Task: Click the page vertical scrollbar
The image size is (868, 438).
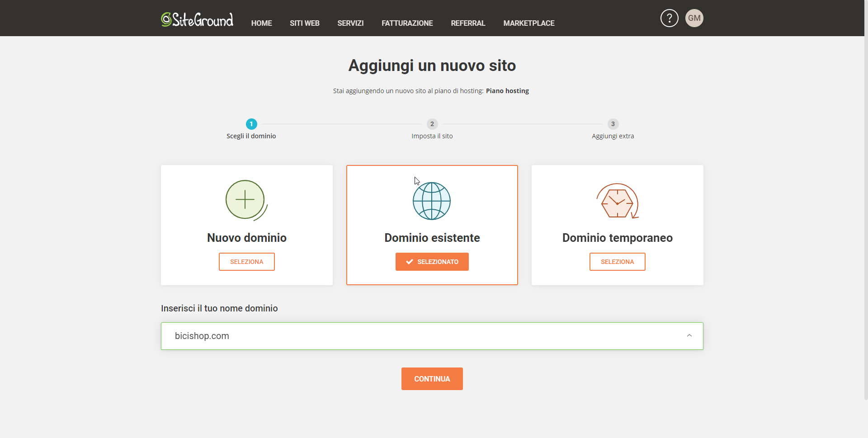Action: pos(866,217)
